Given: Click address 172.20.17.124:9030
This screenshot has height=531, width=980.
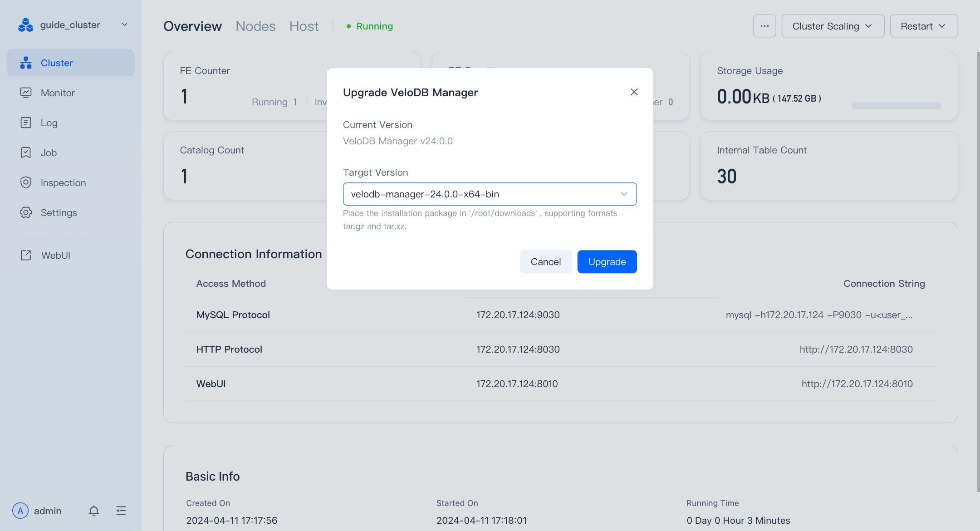Looking at the screenshot, I should tap(518, 315).
